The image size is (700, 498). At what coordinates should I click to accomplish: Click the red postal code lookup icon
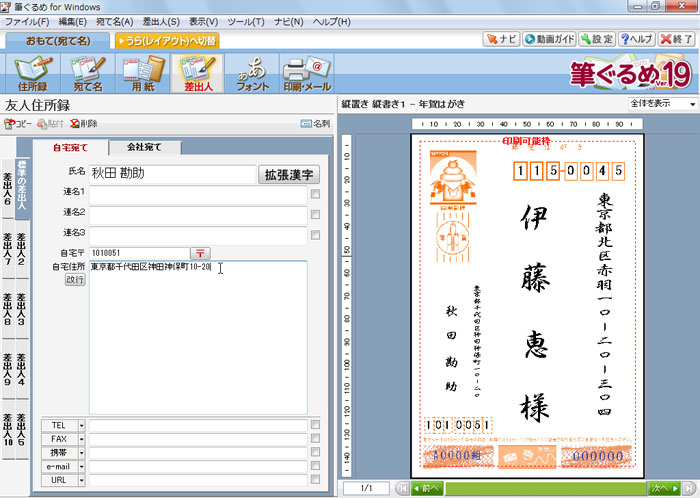(x=201, y=254)
